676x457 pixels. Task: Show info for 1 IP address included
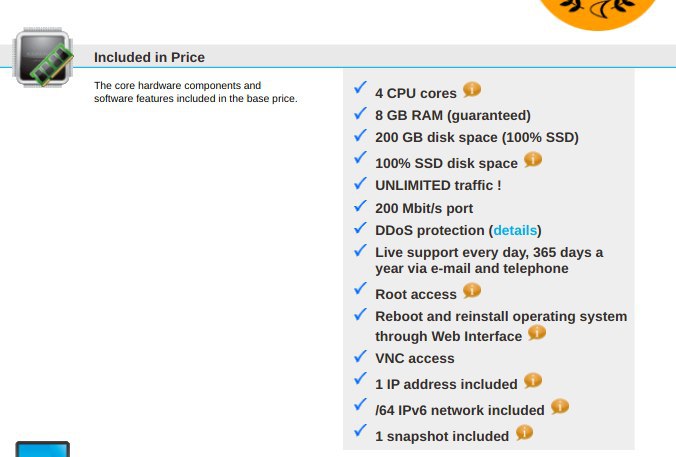coord(533,381)
